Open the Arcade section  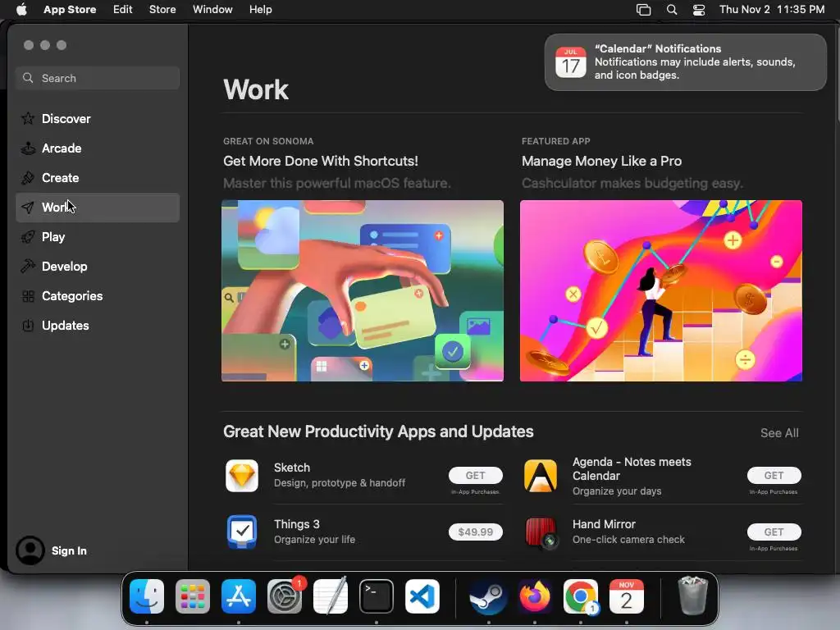click(97, 148)
